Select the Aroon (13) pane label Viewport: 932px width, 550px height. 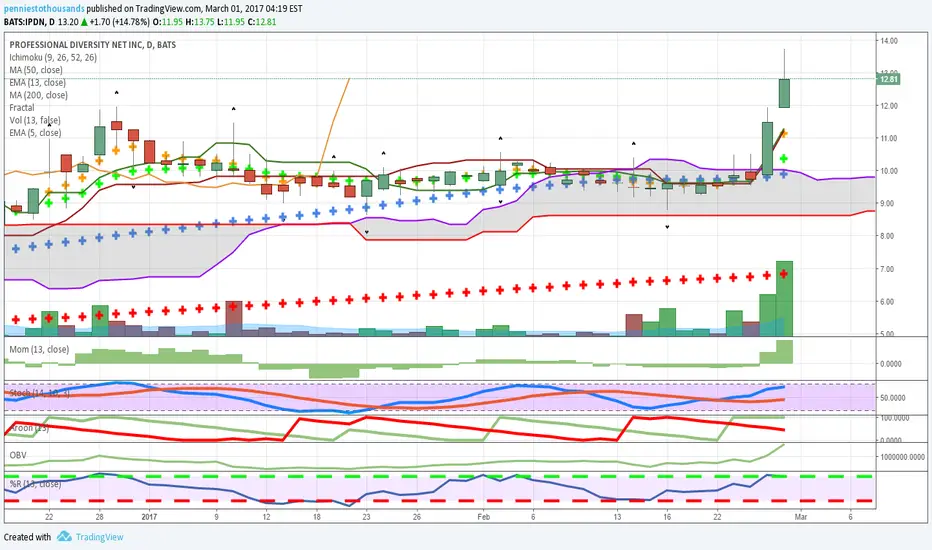coord(29,428)
